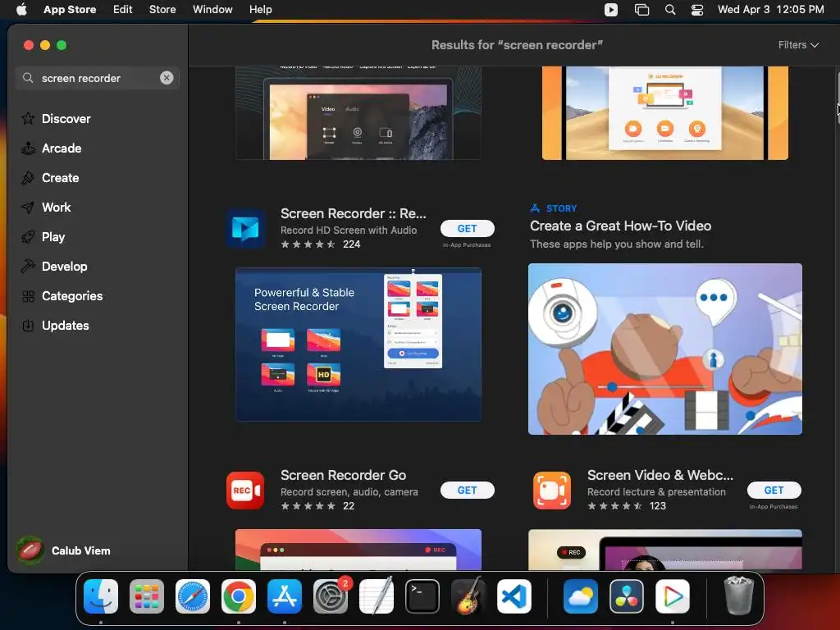Open the Window menu

212,9
